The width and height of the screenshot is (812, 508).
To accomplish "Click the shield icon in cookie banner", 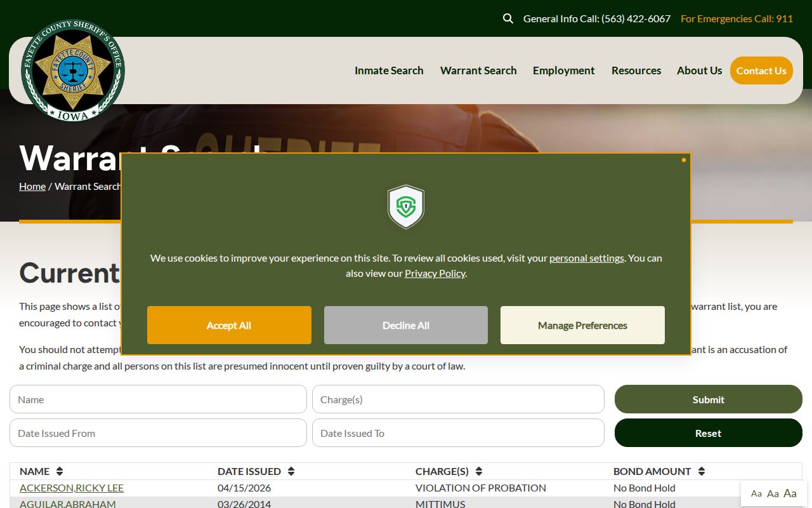I will (x=406, y=206).
